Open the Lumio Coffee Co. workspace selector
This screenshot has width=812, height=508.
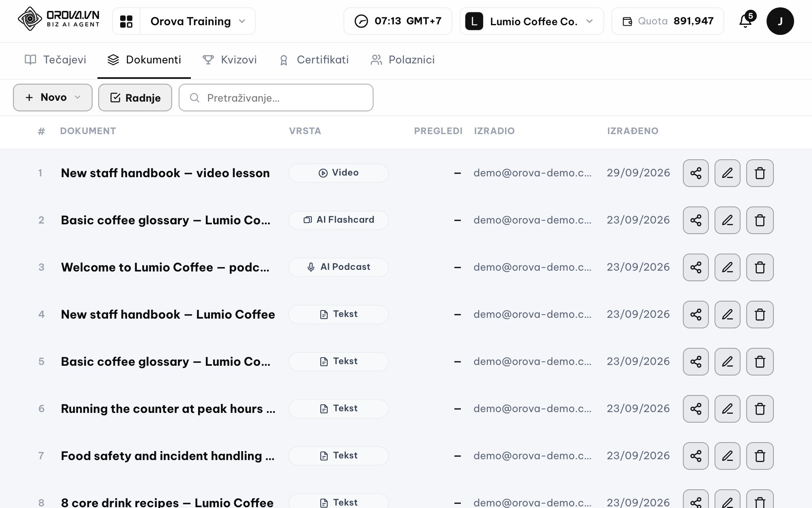(531, 21)
